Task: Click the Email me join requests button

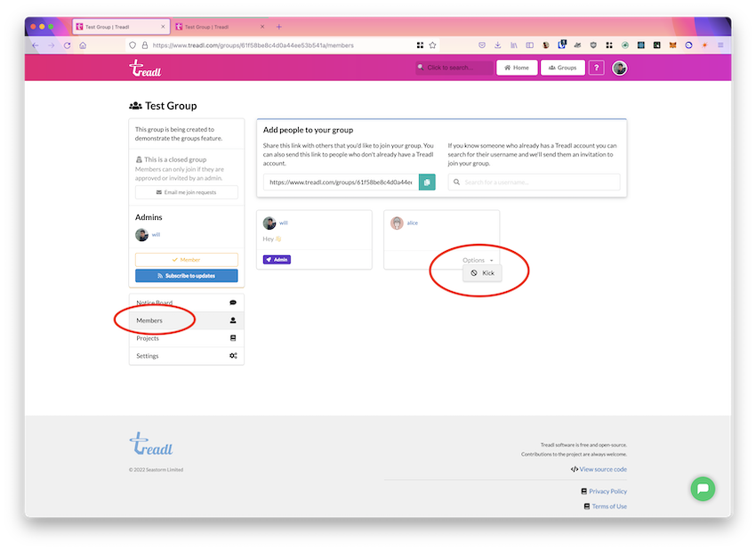Action: [187, 192]
